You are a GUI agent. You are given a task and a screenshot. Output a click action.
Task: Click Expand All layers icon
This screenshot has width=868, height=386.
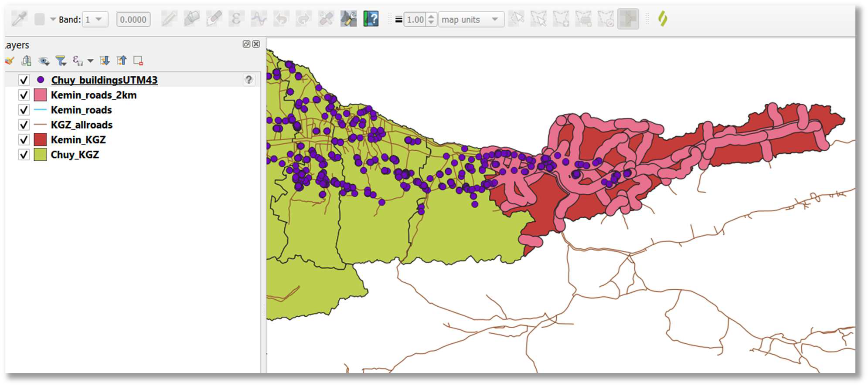click(105, 61)
